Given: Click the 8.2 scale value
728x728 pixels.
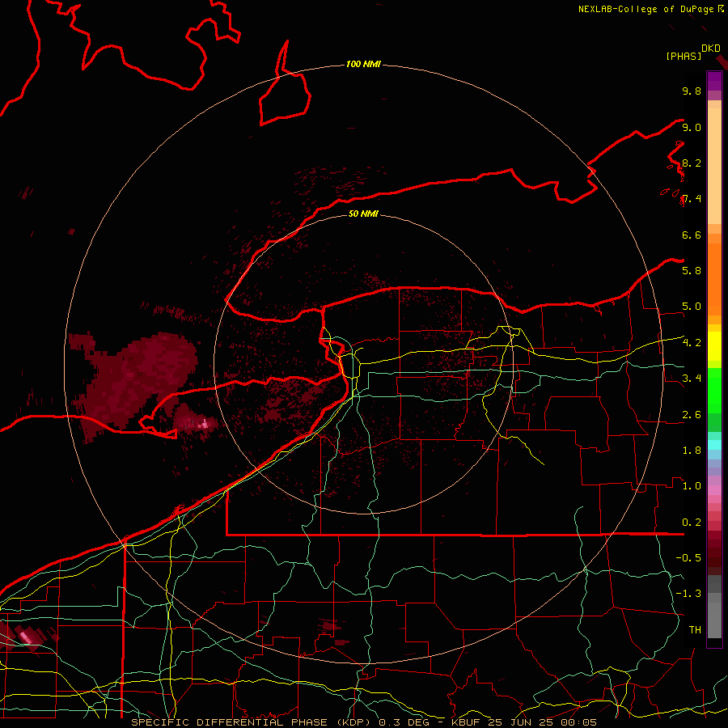Looking at the screenshot, I should pyautogui.click(x=692, y=163).
